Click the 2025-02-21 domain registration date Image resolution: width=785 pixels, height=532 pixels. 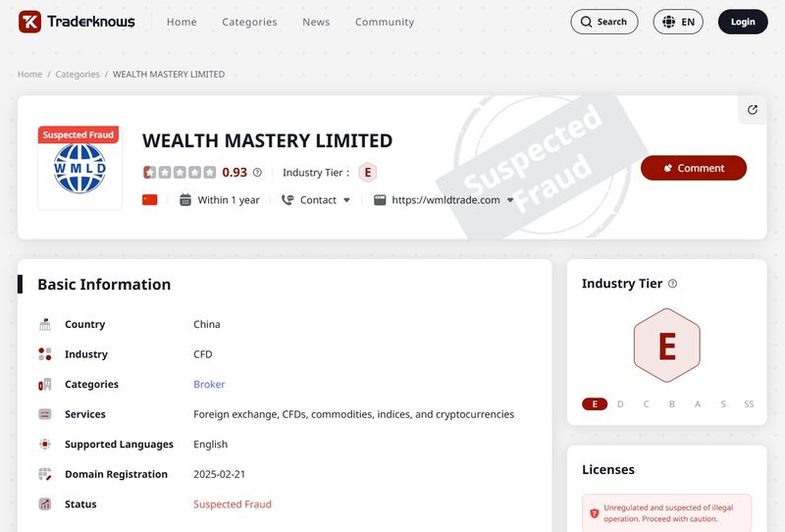(219, 474)
